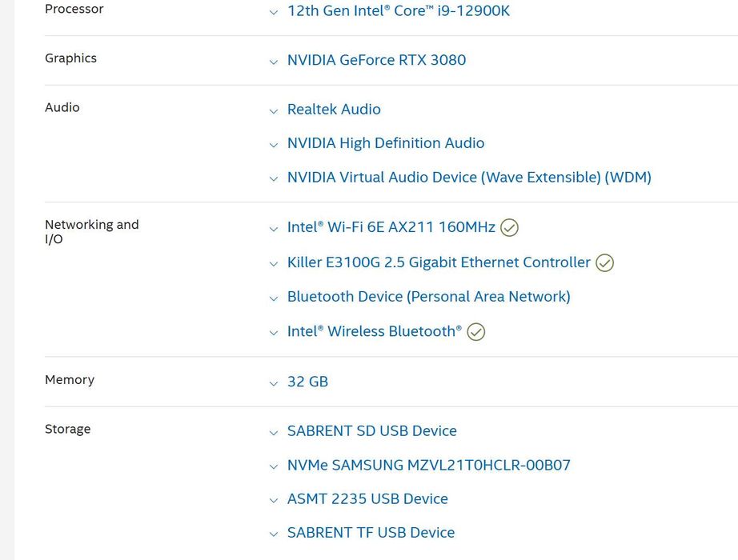Image resolution: width=738 pixels, height=560 pixels.
Task: Open NVIDIA Virtual Audio Device (WDM) link
Action: (x=469, y=178)
